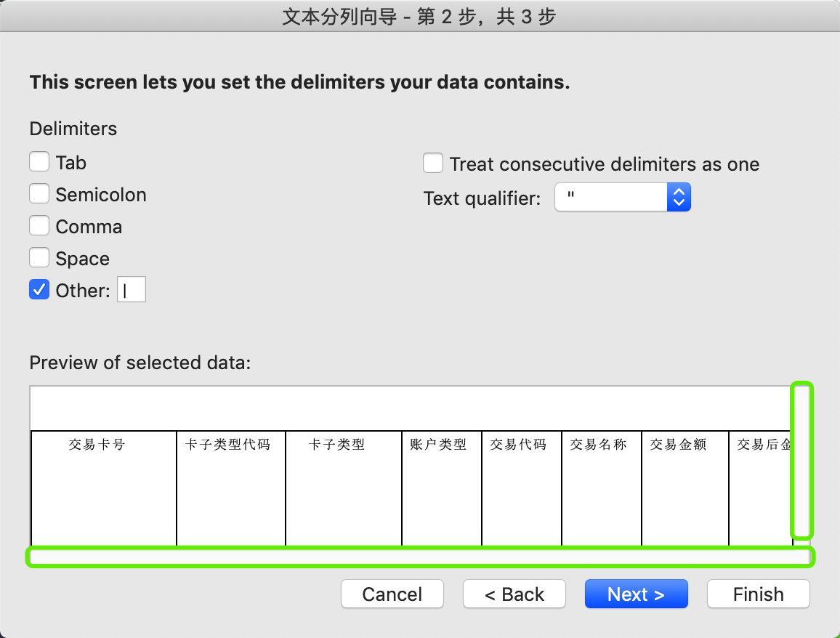
Task: Click the 卡子类型 column in preview
Action: pos(344,487)
